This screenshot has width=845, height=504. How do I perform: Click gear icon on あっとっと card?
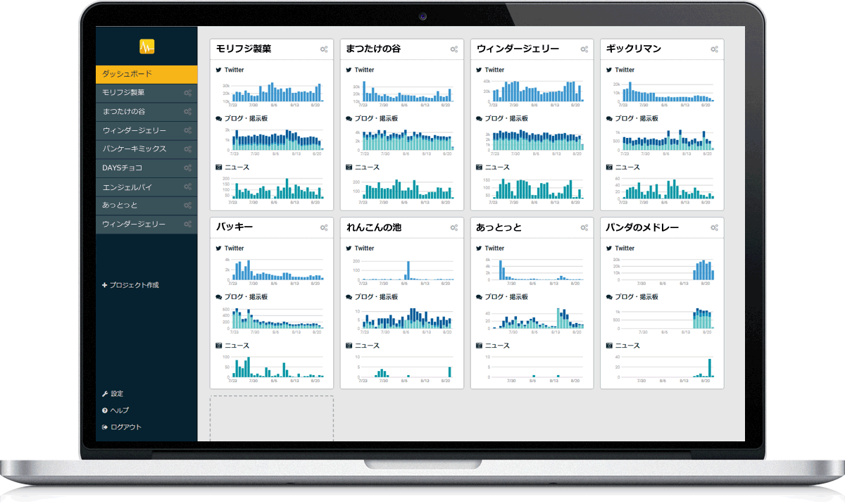(x=584, y=228)
